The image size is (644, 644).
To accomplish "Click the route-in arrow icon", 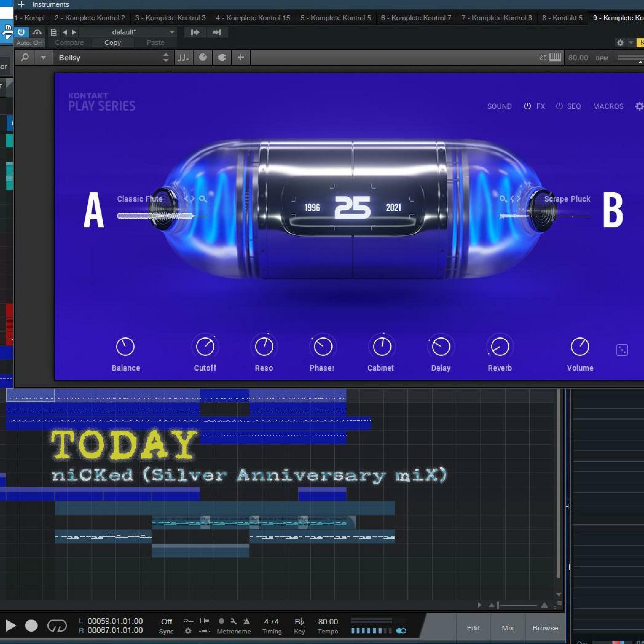I will pyautogui.click(x=217, y=32).
